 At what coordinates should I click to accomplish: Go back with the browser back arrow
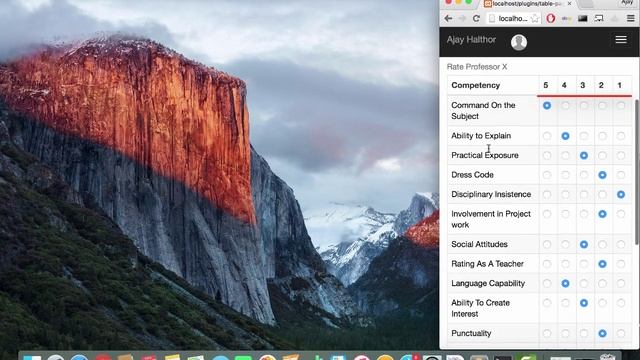pos(448,18)
